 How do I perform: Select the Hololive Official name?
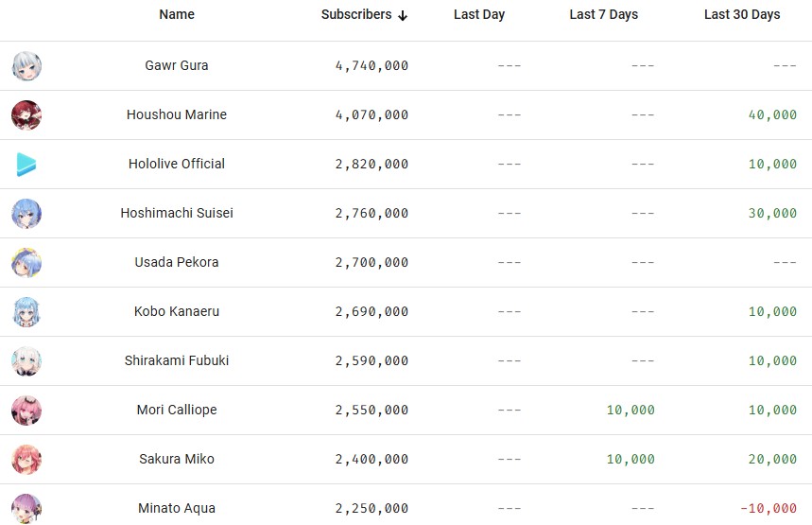click(177, 165)
